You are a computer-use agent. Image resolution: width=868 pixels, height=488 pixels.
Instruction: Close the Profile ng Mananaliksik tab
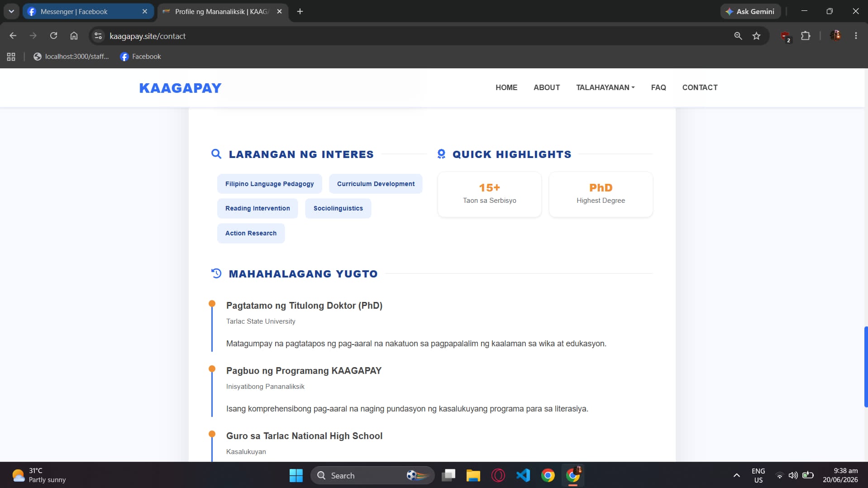(279, 11)
